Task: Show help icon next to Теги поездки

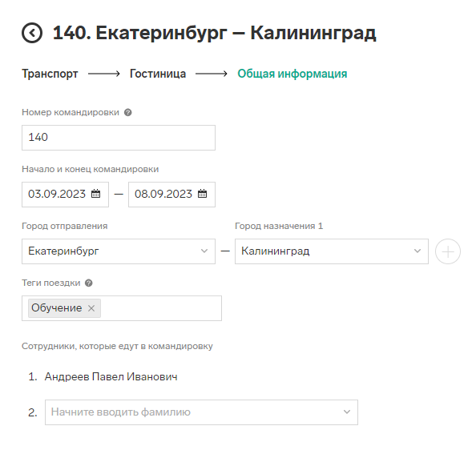Action: (89, 283)
